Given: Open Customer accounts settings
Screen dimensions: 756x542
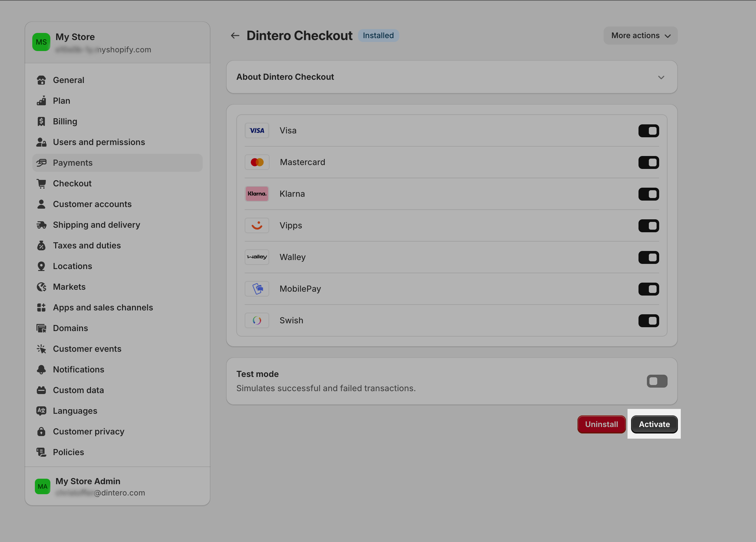Looking at the screenshot, I should pos(117,204).
